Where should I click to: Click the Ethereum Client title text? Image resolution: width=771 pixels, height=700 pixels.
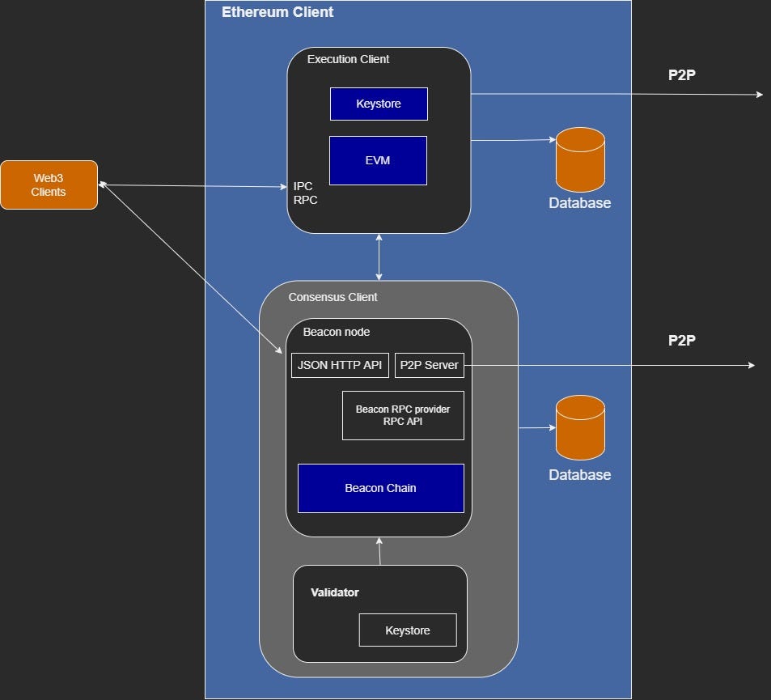[277, 12]
